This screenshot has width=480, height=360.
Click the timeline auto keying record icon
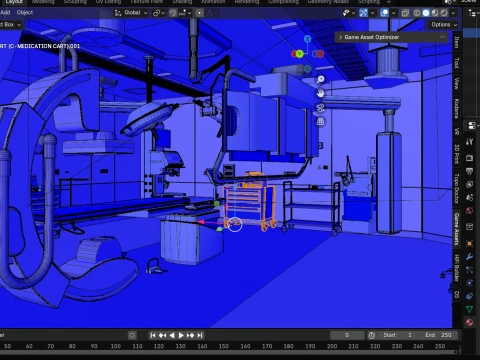coord(132,335)
